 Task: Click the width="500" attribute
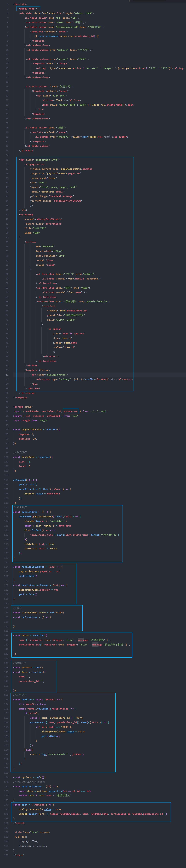(x=32, y=233)
